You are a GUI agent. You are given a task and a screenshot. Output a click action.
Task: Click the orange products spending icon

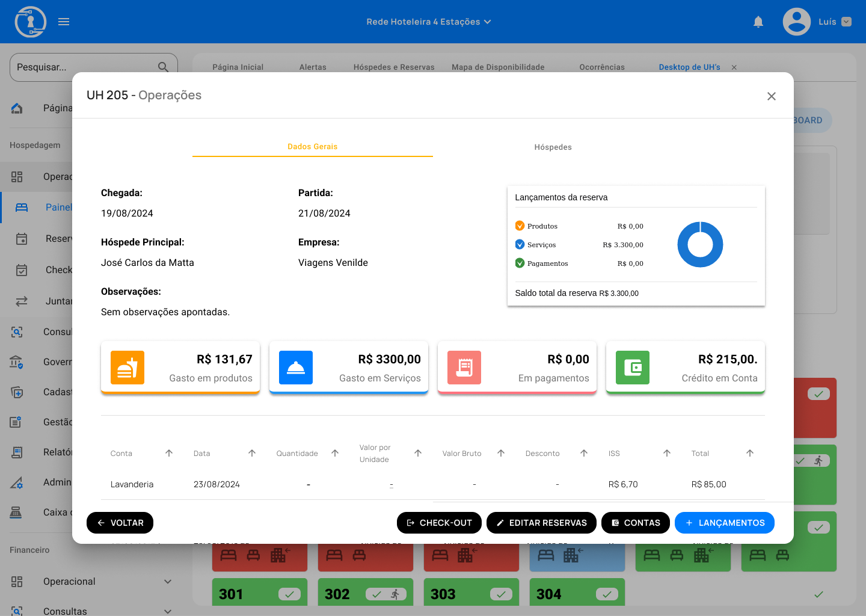(x=127, y=368)
